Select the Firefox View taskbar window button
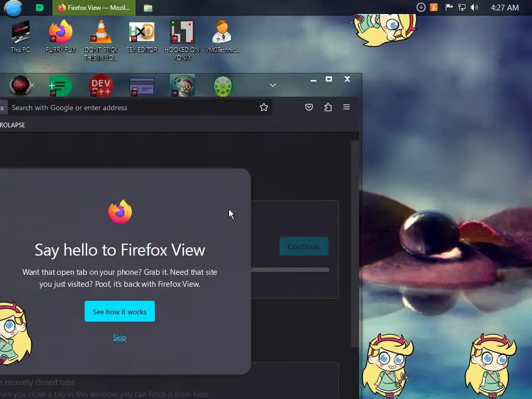Image resolution: width=532 pixels, height=399 pixels. coord(94,7)
